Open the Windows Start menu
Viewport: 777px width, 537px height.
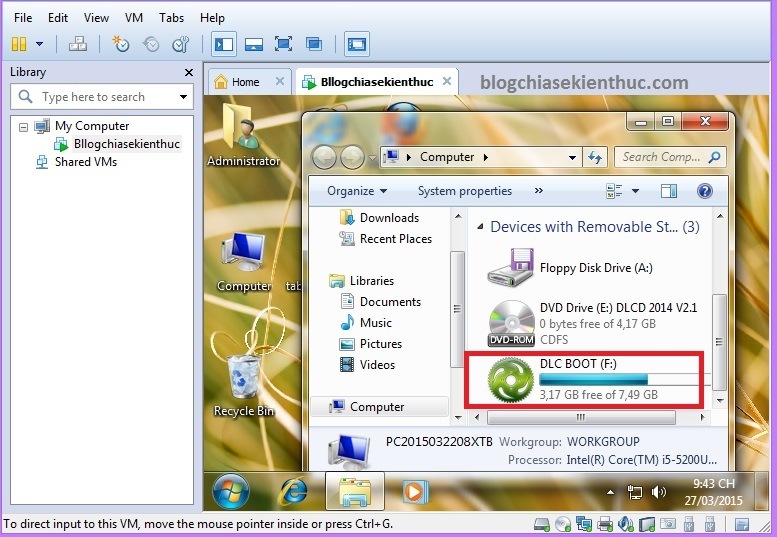(x=230, y=492)
